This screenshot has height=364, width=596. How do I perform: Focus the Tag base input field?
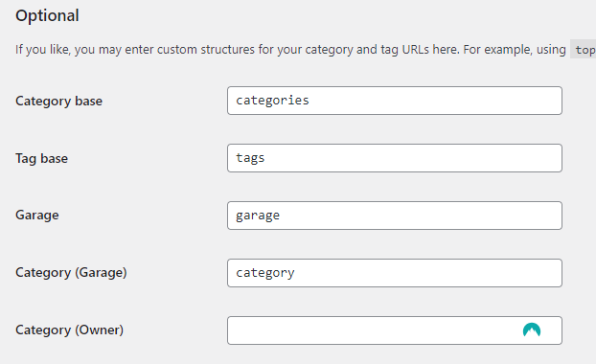coord(395,158)
